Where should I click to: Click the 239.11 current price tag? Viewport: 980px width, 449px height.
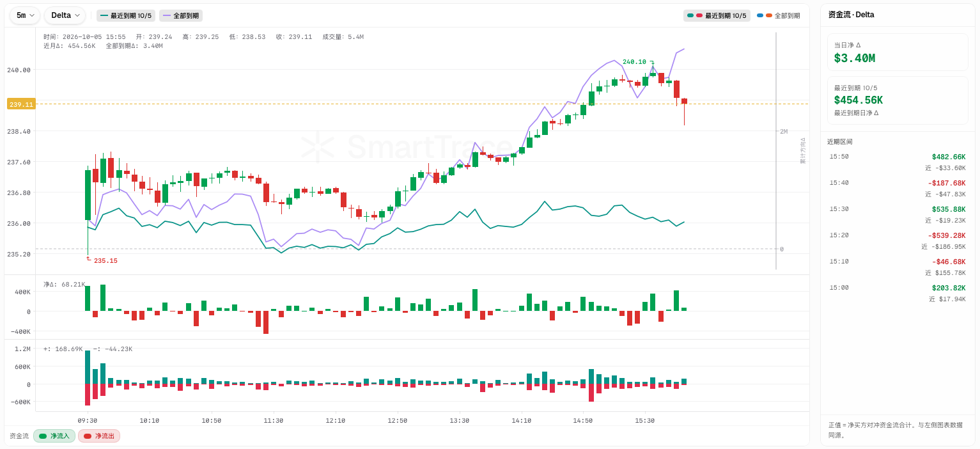(x=21, y=104)
